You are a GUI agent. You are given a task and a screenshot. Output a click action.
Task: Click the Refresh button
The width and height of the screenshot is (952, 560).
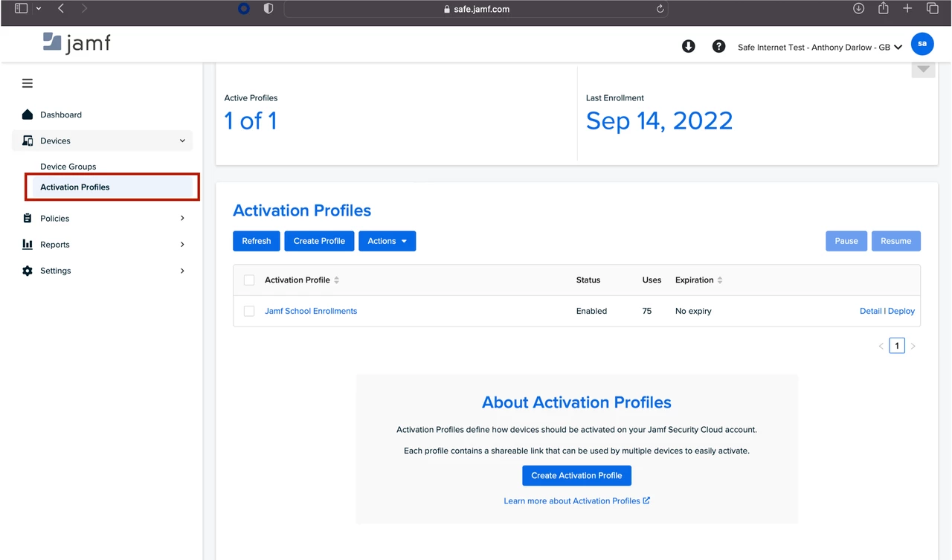[x=257, y=241]
